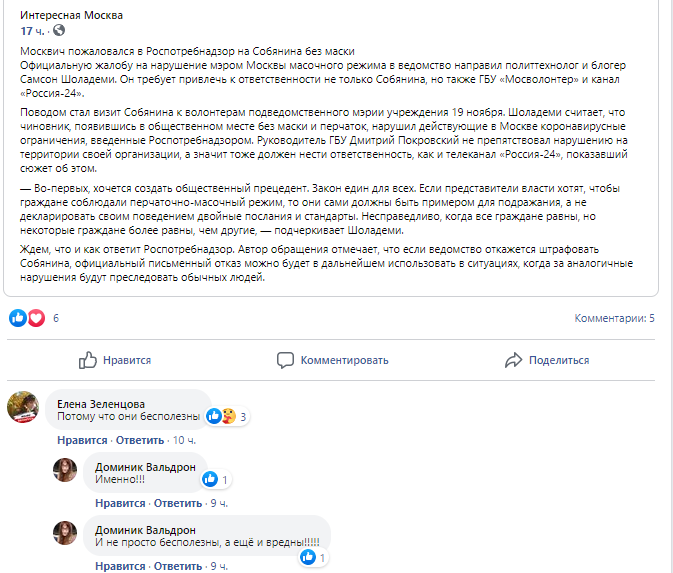Click the red heart reaction icon below the post
Image resolution: width=673 pixels, height=573 pixels.
[36, 318]
